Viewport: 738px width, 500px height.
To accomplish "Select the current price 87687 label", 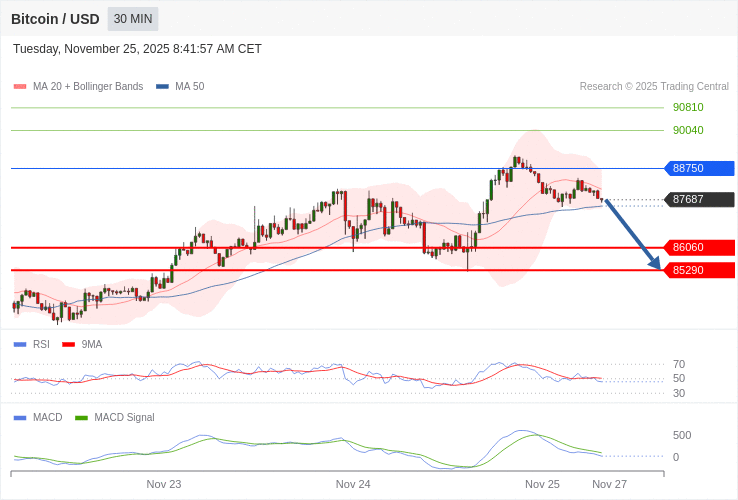I will tap(699, 199).
